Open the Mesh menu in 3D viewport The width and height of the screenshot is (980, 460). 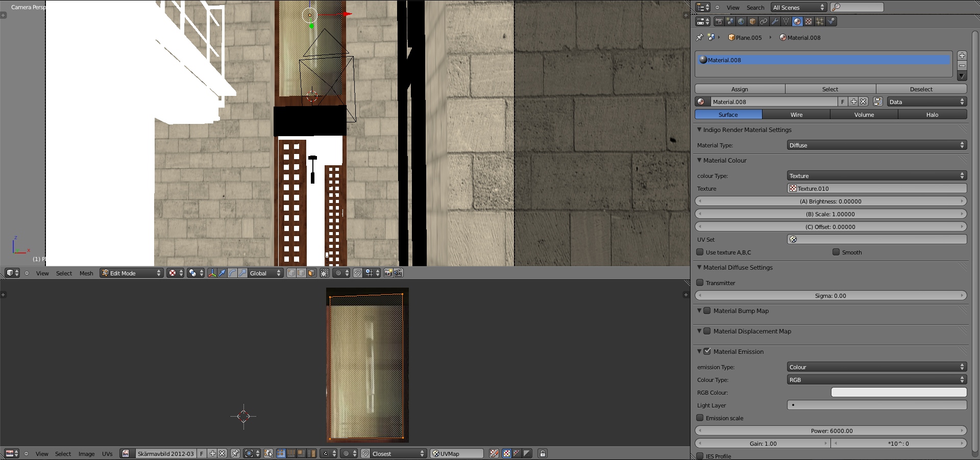pyautogui.click(x=86, y=273)
